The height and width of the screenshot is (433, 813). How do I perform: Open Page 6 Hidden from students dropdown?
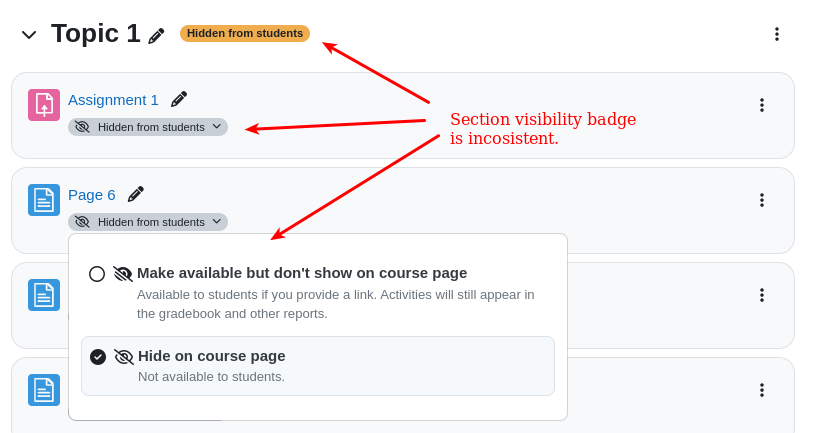point(148,222)
